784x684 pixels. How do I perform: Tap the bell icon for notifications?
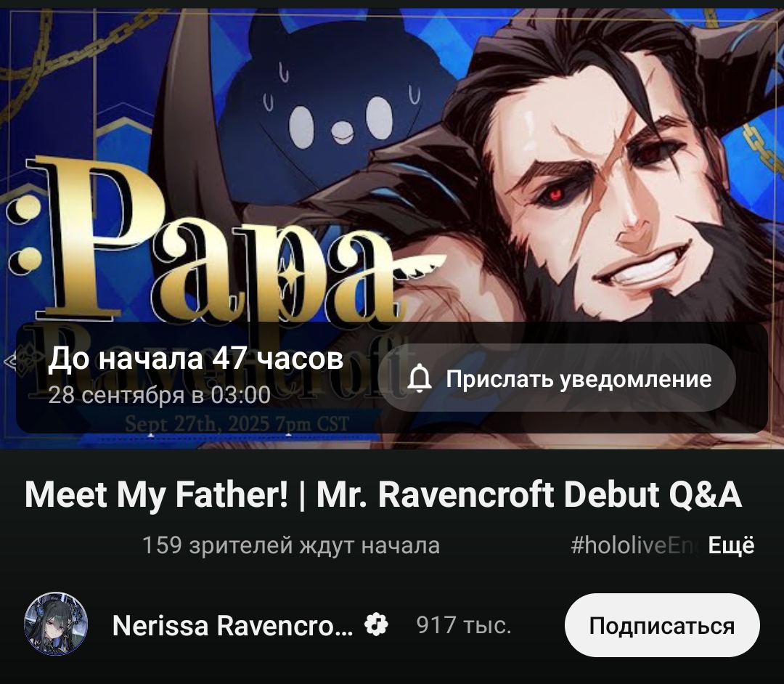coord(420,378)
